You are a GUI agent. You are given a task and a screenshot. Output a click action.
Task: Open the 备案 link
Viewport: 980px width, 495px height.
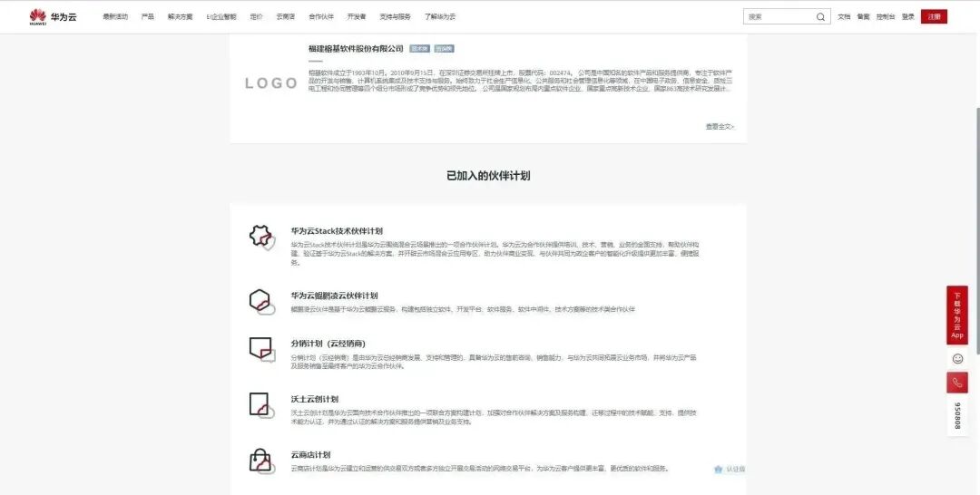click(863, 17)
